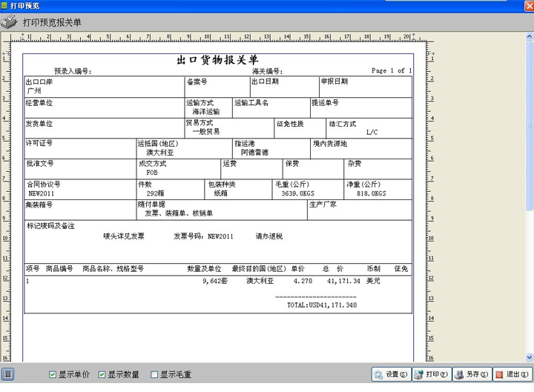Click the 一般贸易 trade mode value
534x392 pixels.
pos(206,132)
